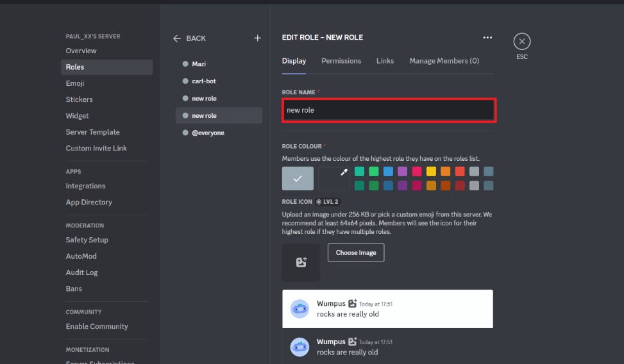The image size is (624, 364).
Task: Open the Links tab
Action: [385, 61]
